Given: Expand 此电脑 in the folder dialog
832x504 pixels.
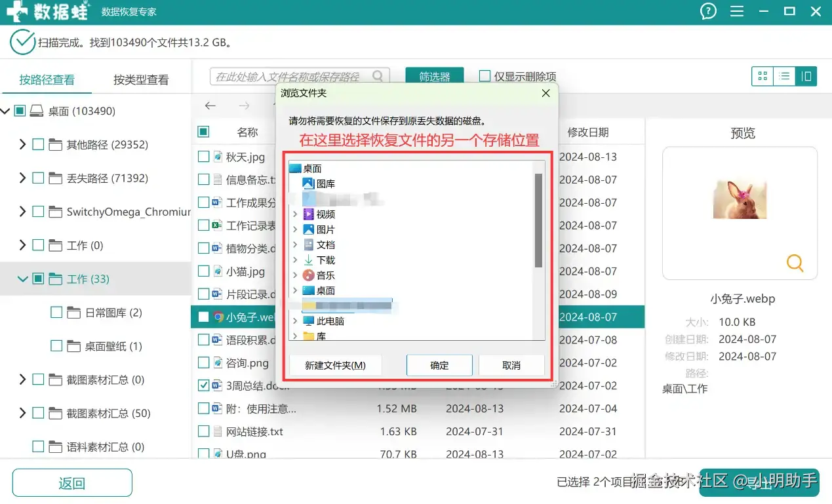Looking at the screenshot, I should click(295, 321).
